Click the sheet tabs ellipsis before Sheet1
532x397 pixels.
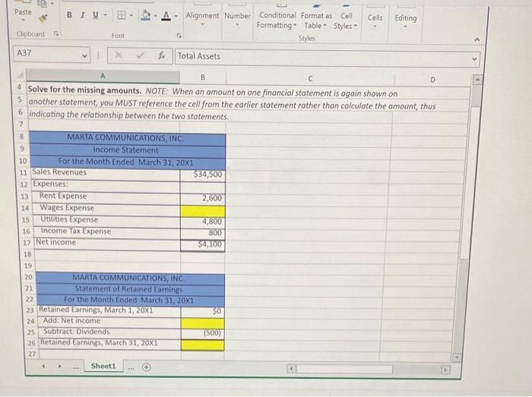pos(76,367)
